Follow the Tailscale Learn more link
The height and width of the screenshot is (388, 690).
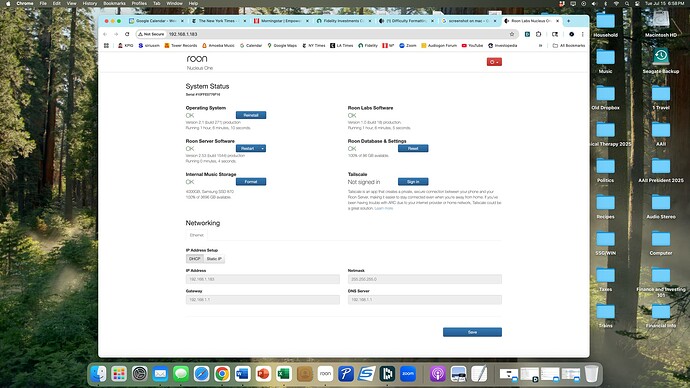384,209
